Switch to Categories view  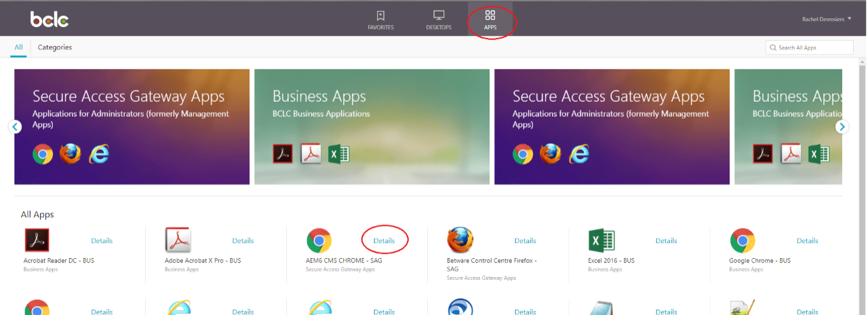55,47
